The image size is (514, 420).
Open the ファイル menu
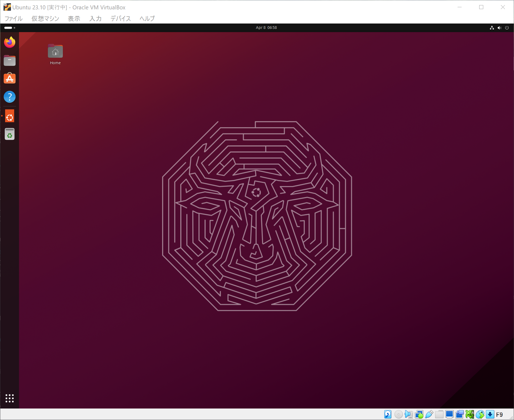[x=14, y=18]
